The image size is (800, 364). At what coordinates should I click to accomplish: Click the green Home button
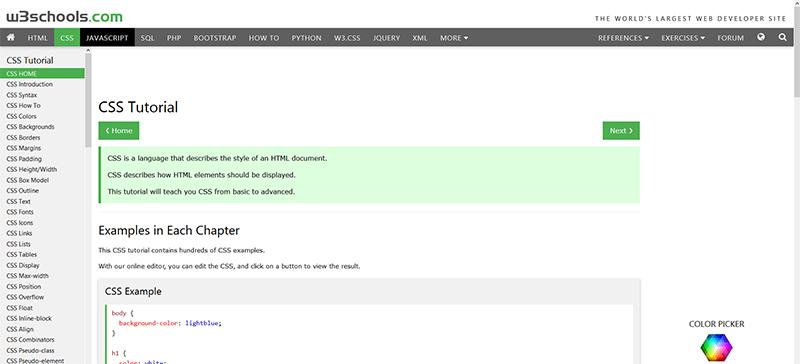(x=119, y=131)
